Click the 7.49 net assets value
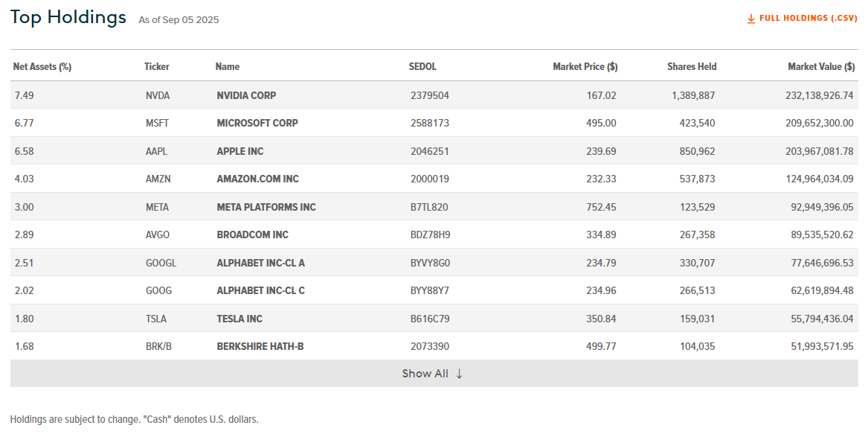Screen dimensions: 868x434 pos(25,95)
